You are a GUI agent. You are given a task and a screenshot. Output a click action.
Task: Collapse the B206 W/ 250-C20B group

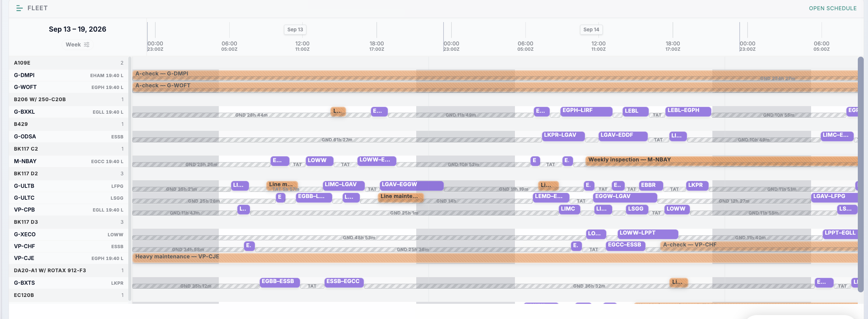[x=68, y=99]
